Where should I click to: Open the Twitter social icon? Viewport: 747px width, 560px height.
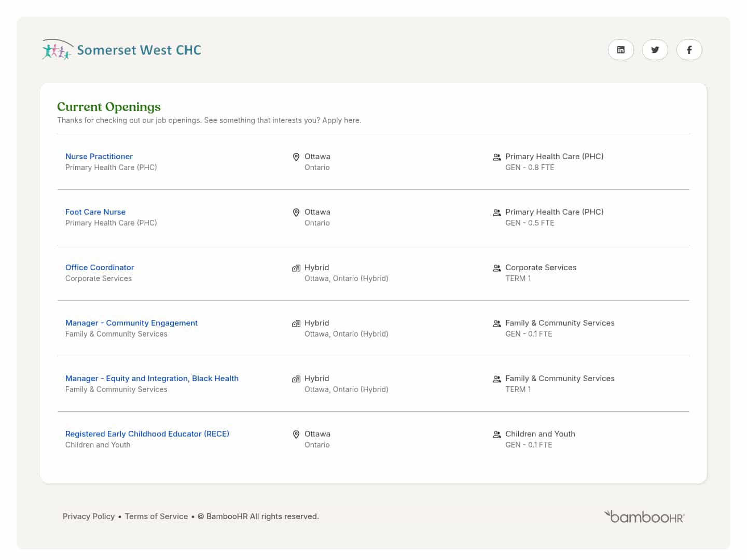[655, 50]
